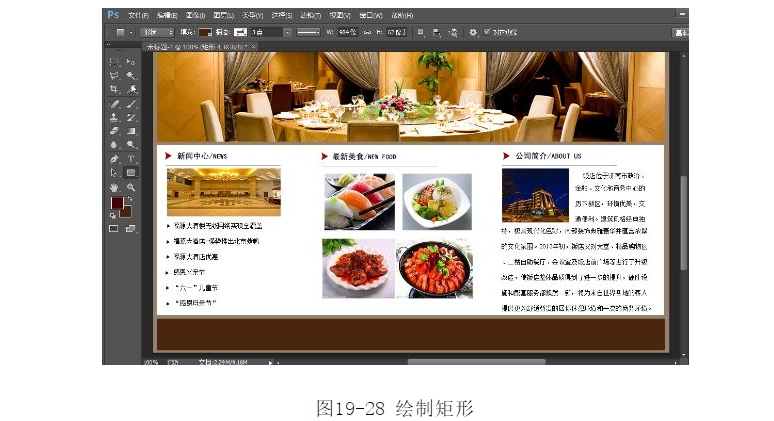The width and height of the screenshot is (774, 421).
Task: Select the Zoom tool
Action: pos(131,186)
